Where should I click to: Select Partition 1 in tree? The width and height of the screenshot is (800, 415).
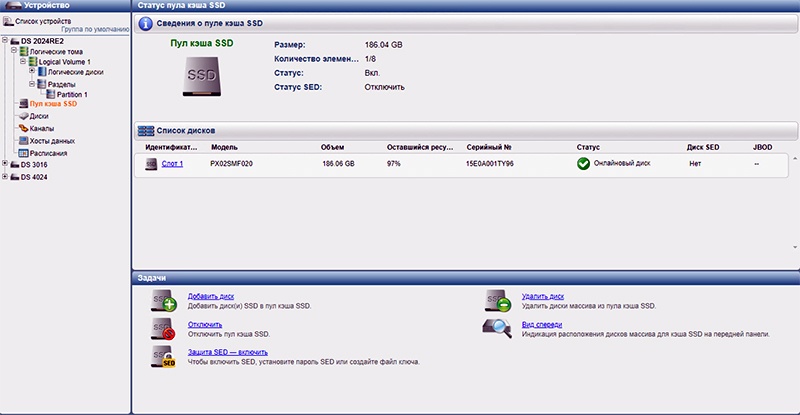point(72,94)
